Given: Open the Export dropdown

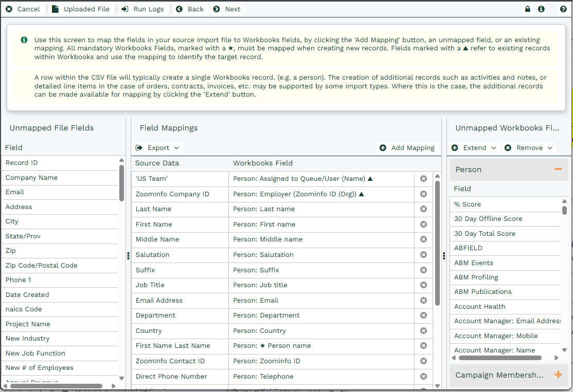Looking at the screenshot, I should [x=157, y=148].
